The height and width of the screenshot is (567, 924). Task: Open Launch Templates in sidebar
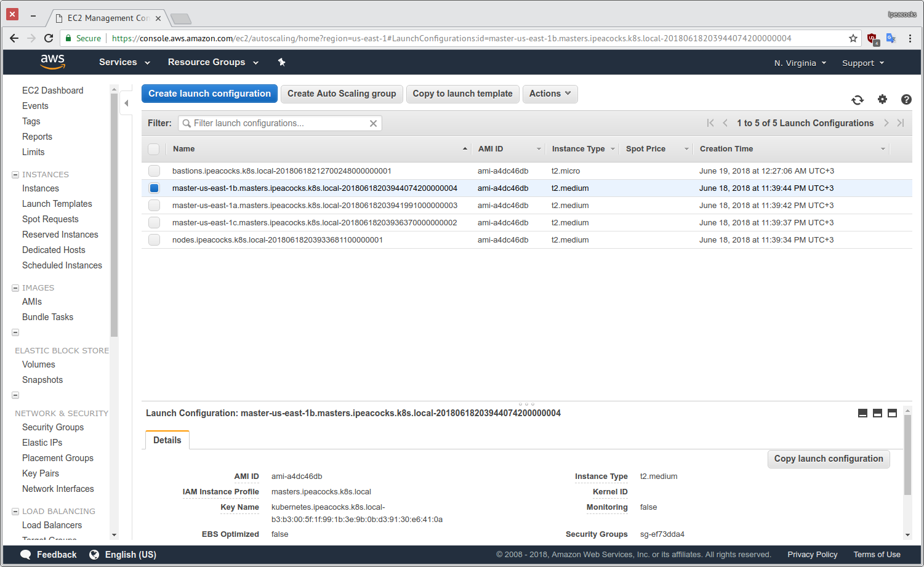tap(57, 204)
